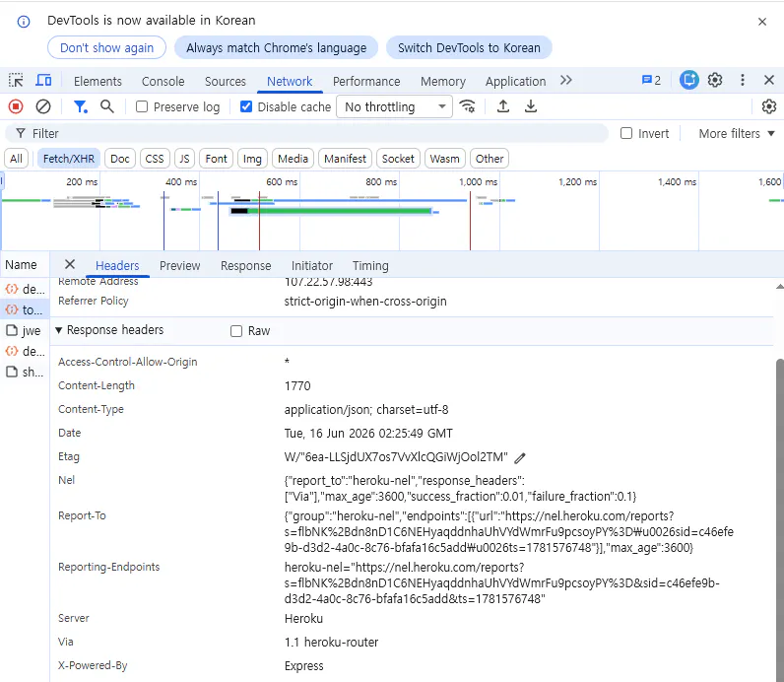The width and height of the screenshot is (784, 682).
Task: Filter requests by CSS type
Action: click(155, 159)
